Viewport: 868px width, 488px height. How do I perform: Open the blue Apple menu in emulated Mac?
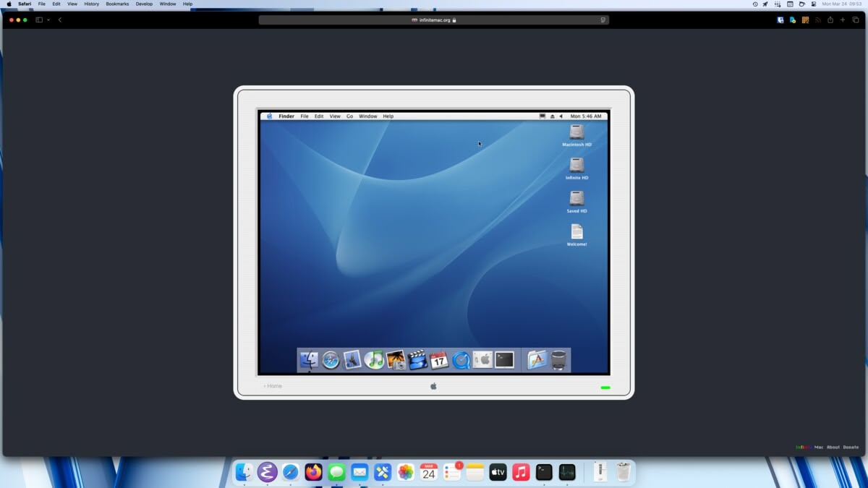[x=270, y=116]
